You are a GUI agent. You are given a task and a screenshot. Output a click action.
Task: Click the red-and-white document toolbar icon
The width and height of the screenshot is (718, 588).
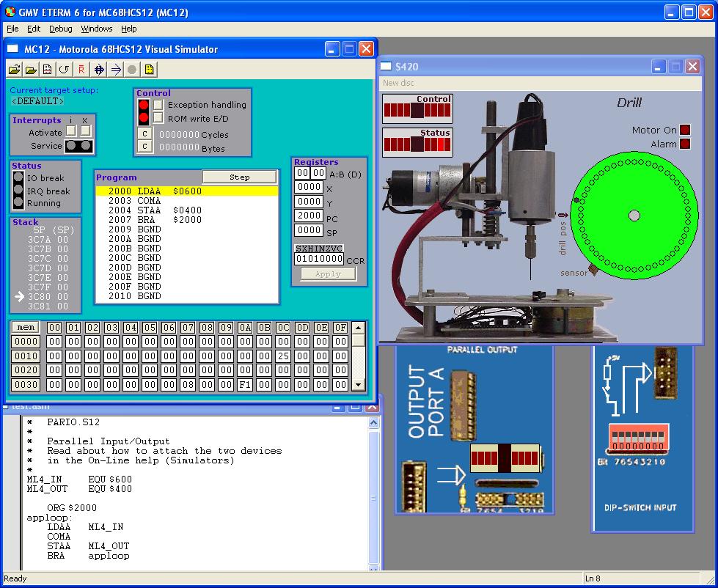(47, 70)
